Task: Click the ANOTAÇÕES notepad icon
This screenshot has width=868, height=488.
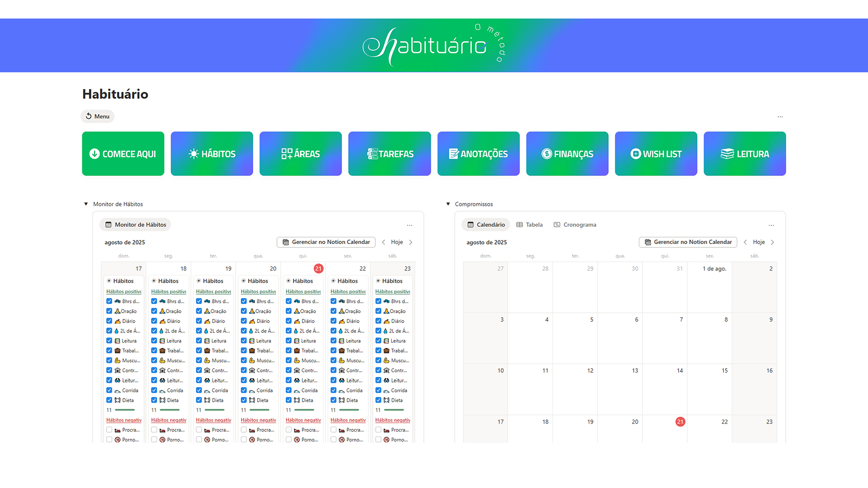Action: coord(453,154)
